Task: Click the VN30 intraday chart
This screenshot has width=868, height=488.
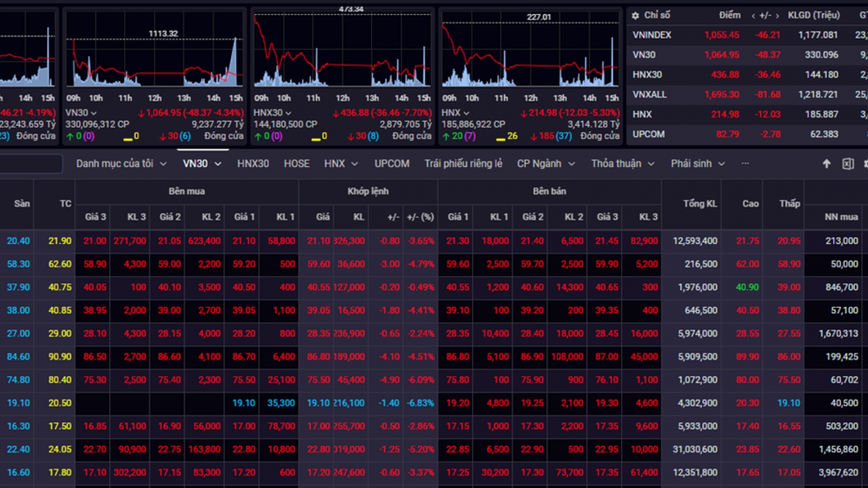Action: pos(155,50)
